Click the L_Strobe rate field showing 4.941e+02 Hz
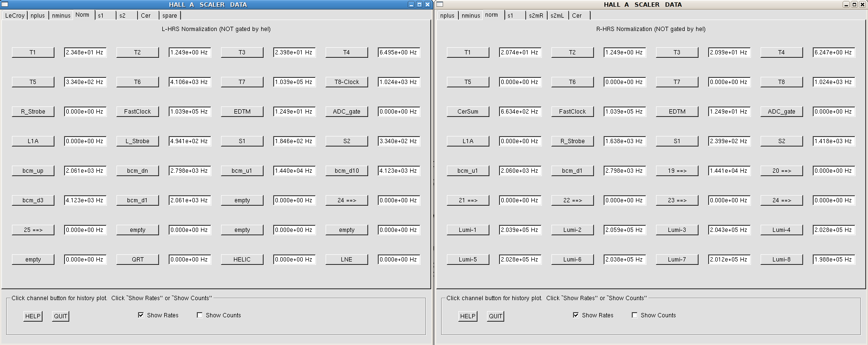Viewport: 868px width, 345px height. pos(190,141)
